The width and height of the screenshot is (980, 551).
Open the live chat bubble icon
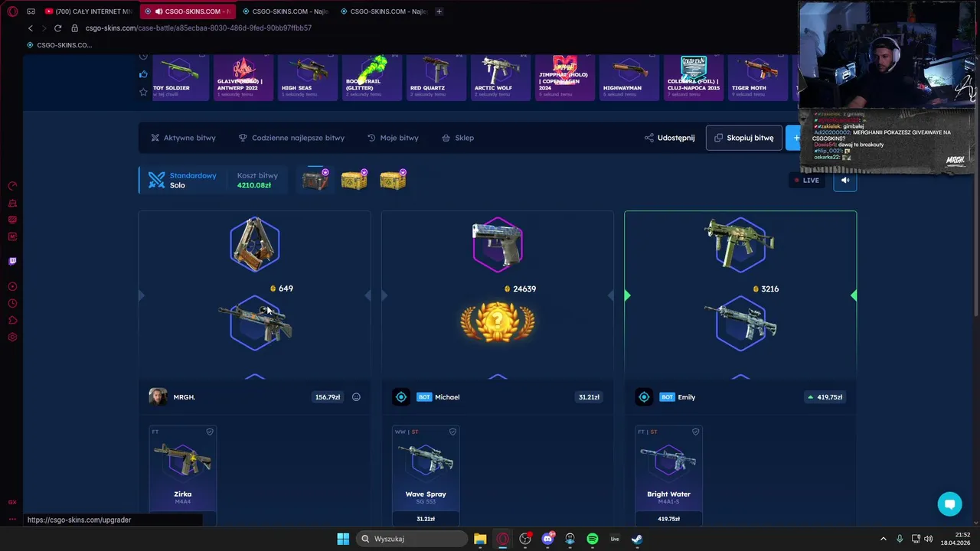[x=949, y=504]
